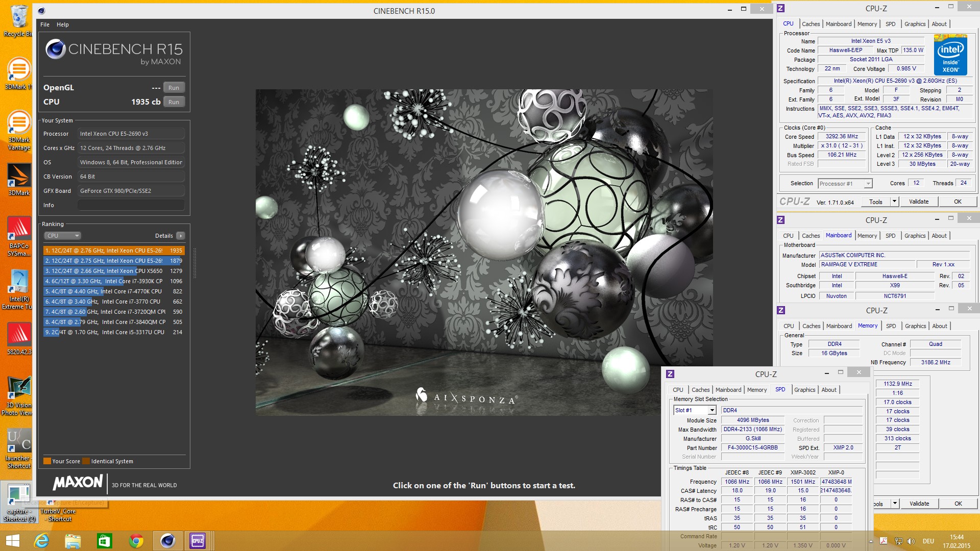Open the 3DMark 11 desktop shortcut
The width and height of the screenshot is (980, 551).
pos(18,73)
